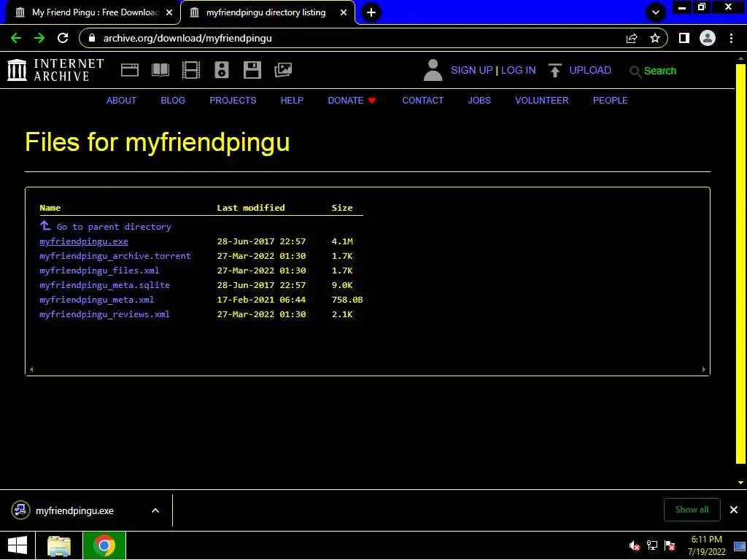The width and height of the screenshot is (747, 560).
Task: Open the Video film strip icon
Action: (191, 70)
